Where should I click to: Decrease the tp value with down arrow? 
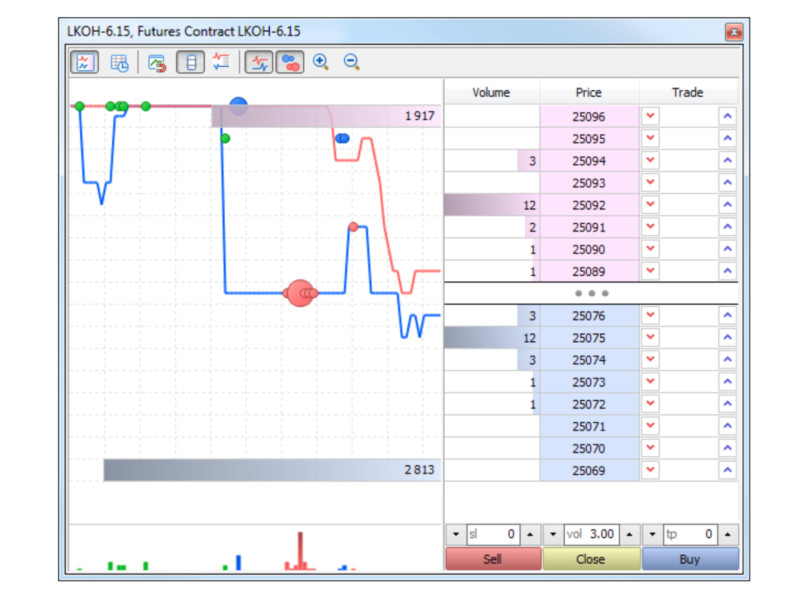[x=653, y=534]
